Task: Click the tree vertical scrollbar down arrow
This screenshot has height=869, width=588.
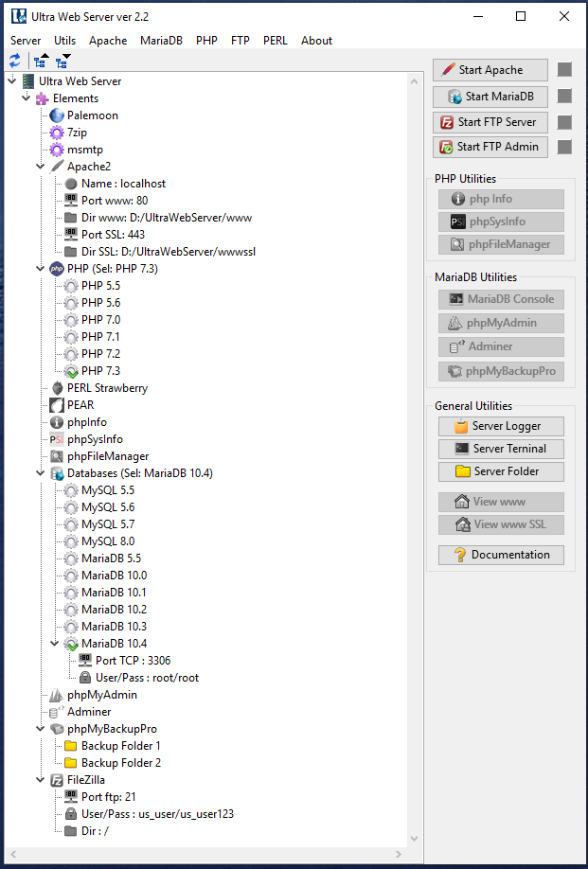Action: [x=415, y=839]
